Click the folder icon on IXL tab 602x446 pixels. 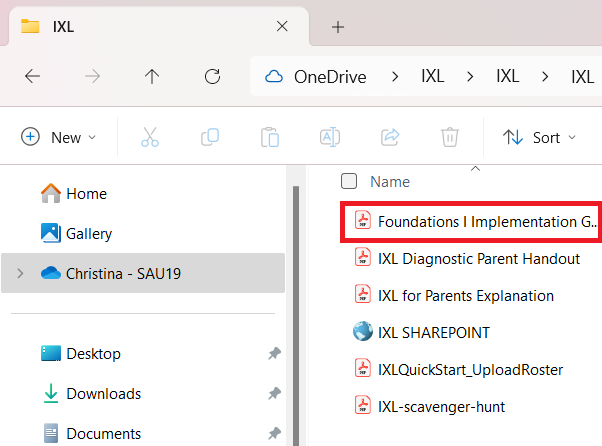click(x=30, y=26)
